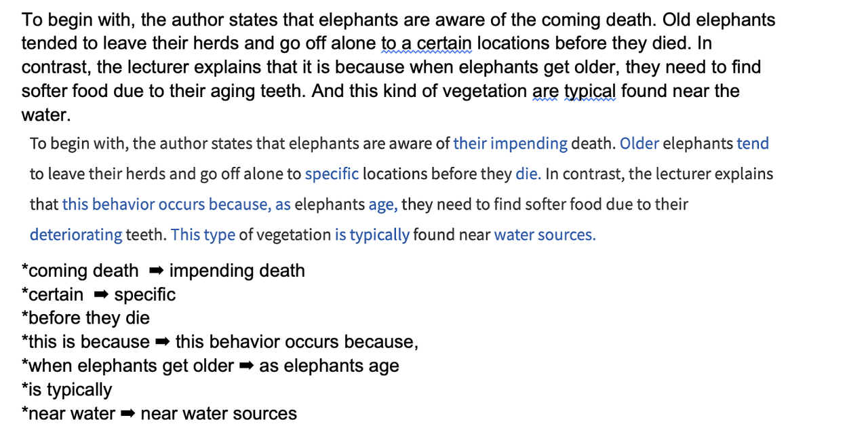
Task: Click the blue word "die." in corrected paragraph
Action: [528, 174]
